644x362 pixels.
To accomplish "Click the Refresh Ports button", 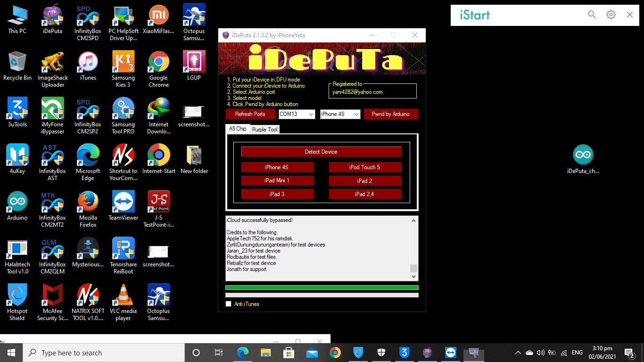I will (250, 114).
